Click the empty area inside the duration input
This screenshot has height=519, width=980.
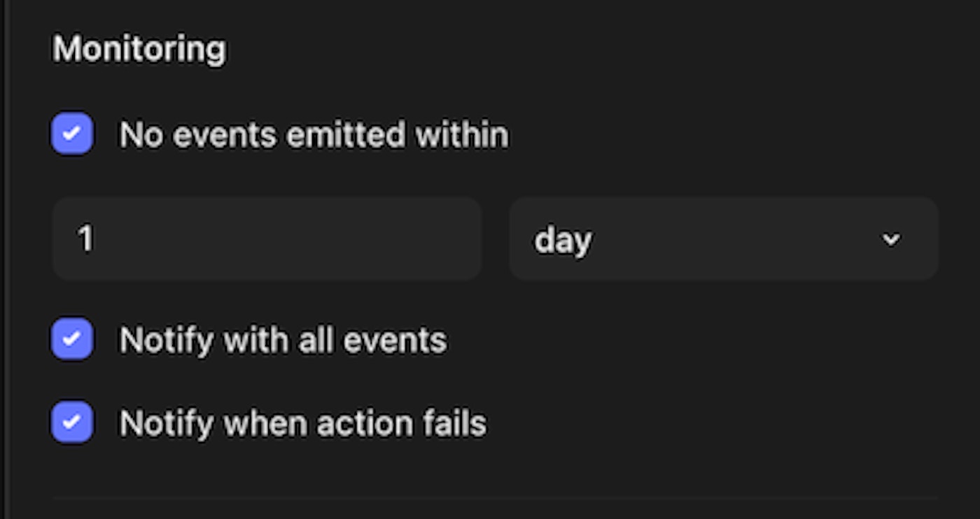(294, 239)
